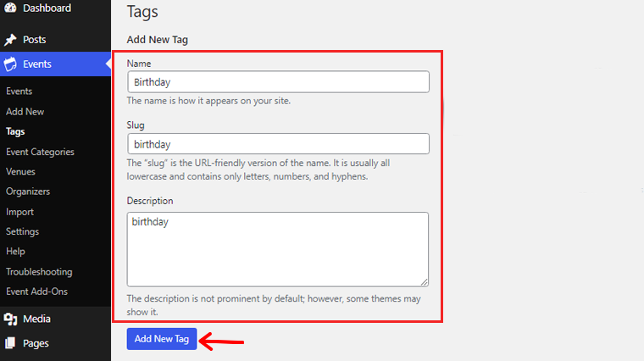644x361 pixels.
Task: Select the Tags submenu item
Action: click(15, 131)
